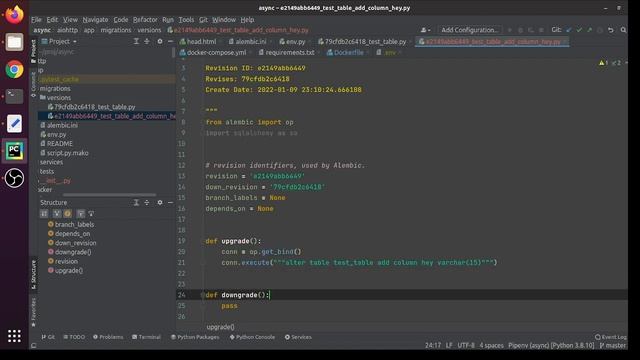Open the Refactor menu

point(145,20)
